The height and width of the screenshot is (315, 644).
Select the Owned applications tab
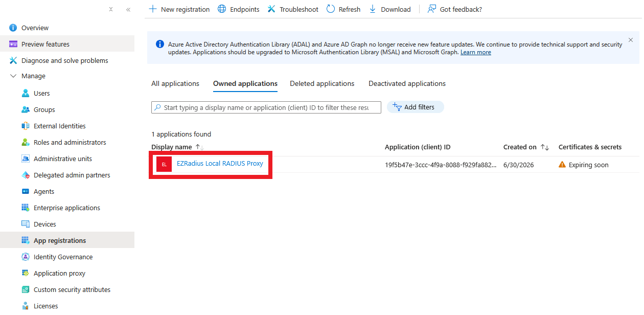pos(245,83)
